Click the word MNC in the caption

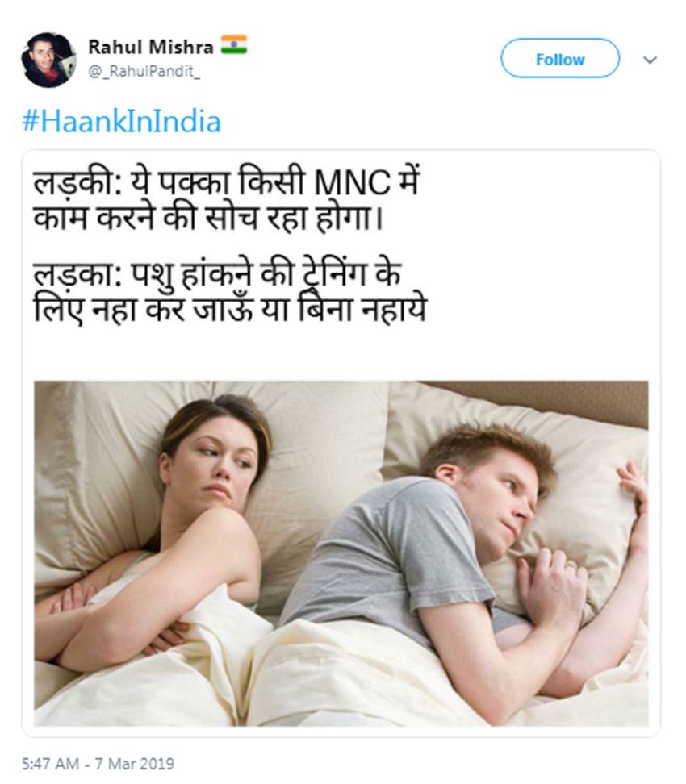pyautogui.click(x=352, y=182)
